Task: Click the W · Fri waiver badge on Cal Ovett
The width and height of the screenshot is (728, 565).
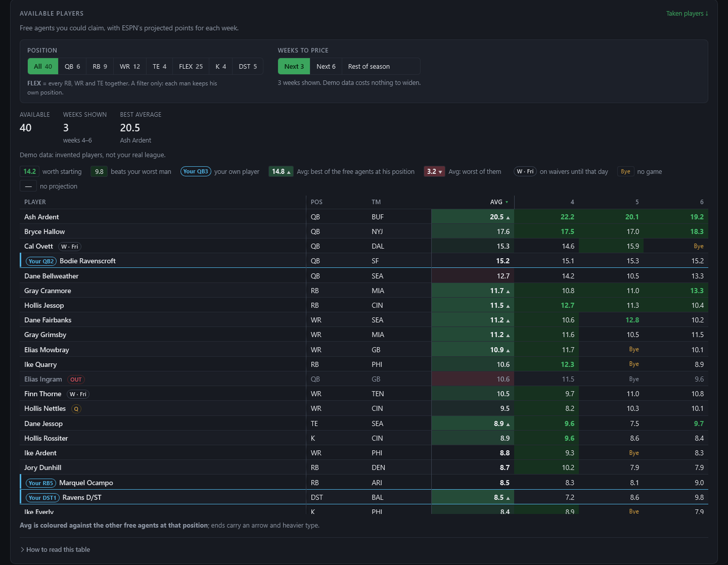Action: (x=70, y=246)
